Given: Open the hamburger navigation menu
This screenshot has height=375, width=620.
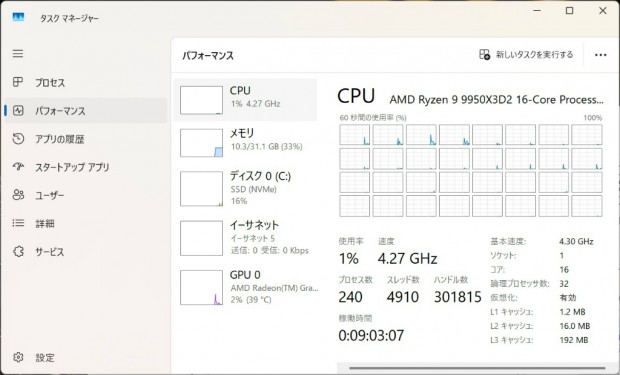Looking at the screenshot, I should (x=18, y=53).
